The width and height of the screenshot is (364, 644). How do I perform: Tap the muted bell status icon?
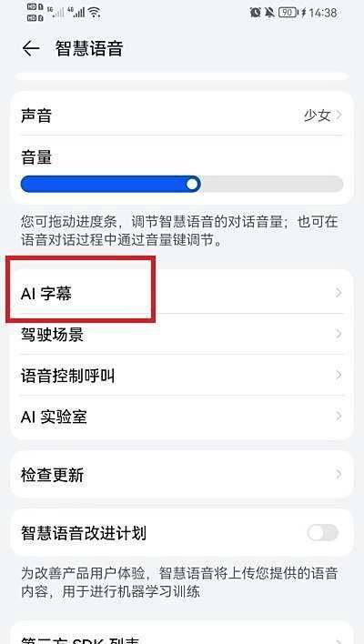click(269, 13)
